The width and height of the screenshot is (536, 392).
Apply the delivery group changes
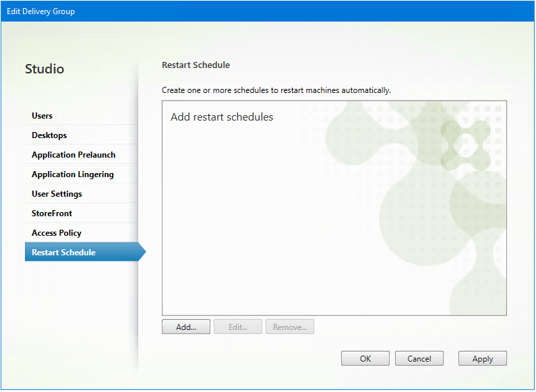coord(483,359)
